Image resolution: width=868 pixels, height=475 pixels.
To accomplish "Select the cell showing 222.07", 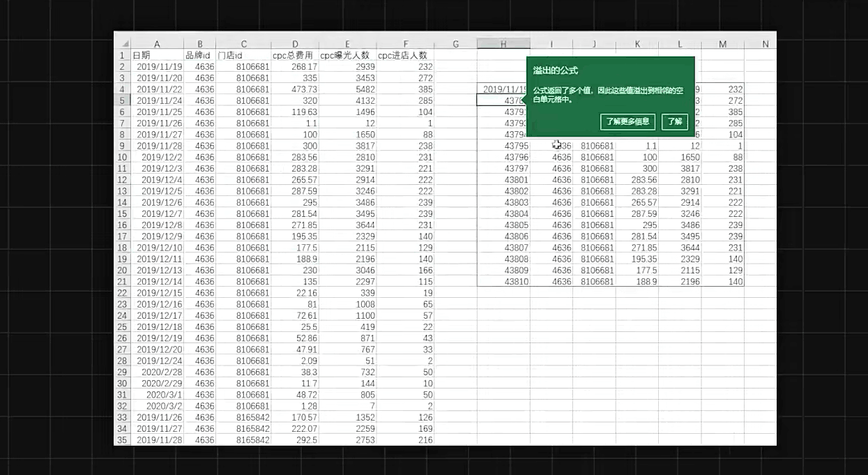I will [x=295, y=428].
